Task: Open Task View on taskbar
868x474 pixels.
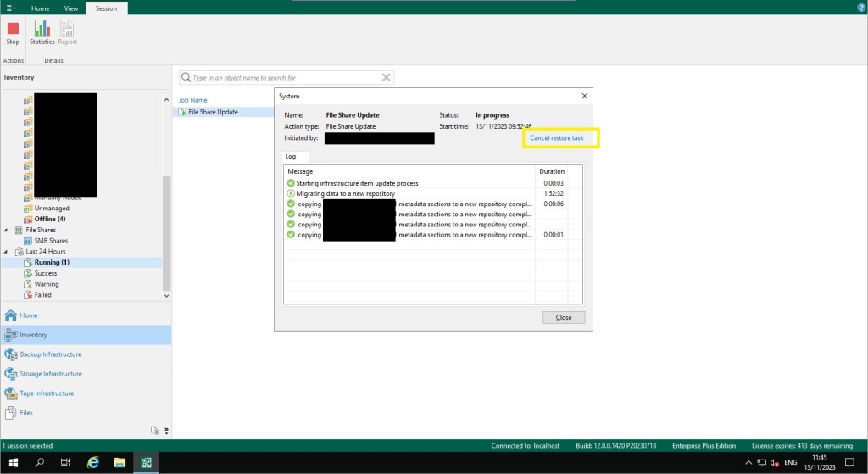Action: coord(65,462)
